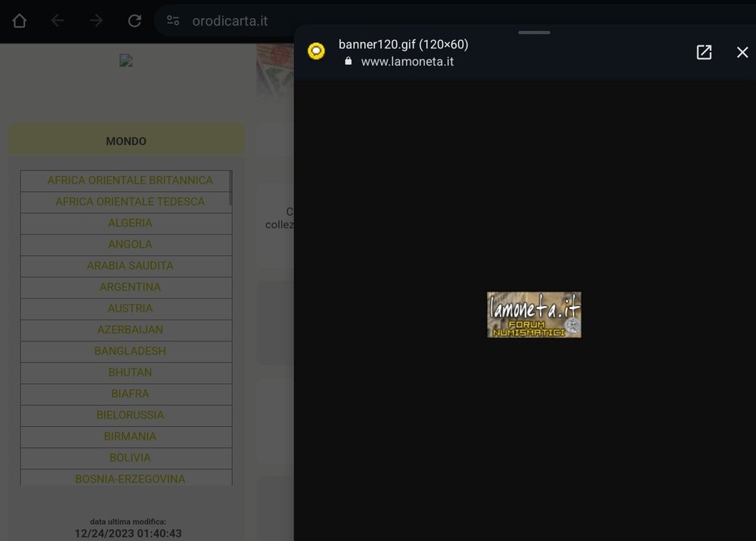Open banner120.gif in a new tab icon
Image resolution: width=756 pixels, height=541 pixels.
tap(704, 52)
